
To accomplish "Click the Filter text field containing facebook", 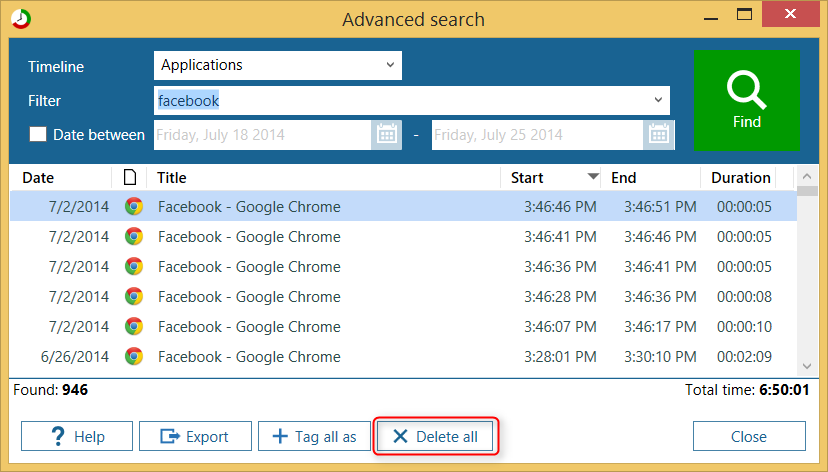I will (400, 101).
